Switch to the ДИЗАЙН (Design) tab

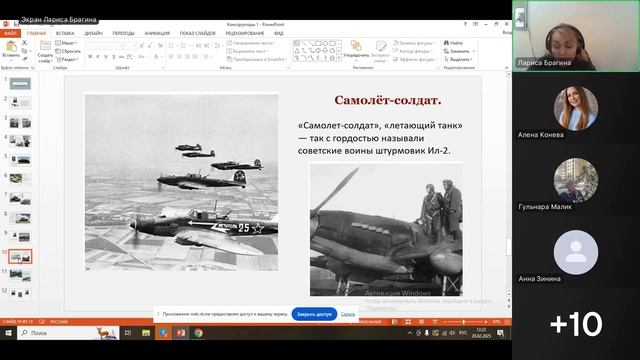coord(93,33)
